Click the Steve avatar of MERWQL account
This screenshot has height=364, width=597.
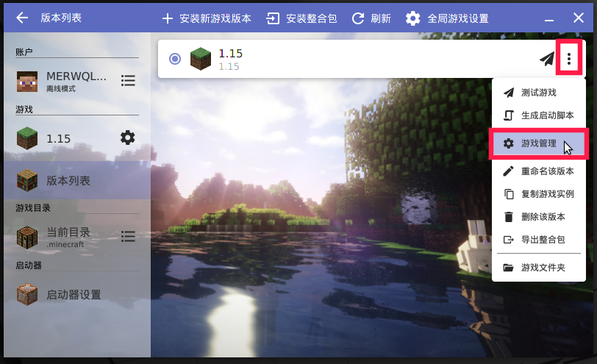(27, 81)
